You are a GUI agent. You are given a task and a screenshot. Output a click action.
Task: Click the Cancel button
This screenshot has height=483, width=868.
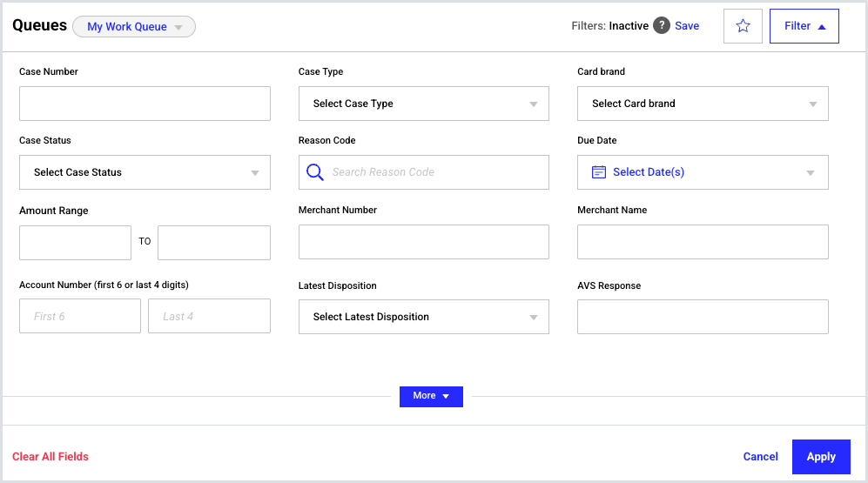(760, 457)
